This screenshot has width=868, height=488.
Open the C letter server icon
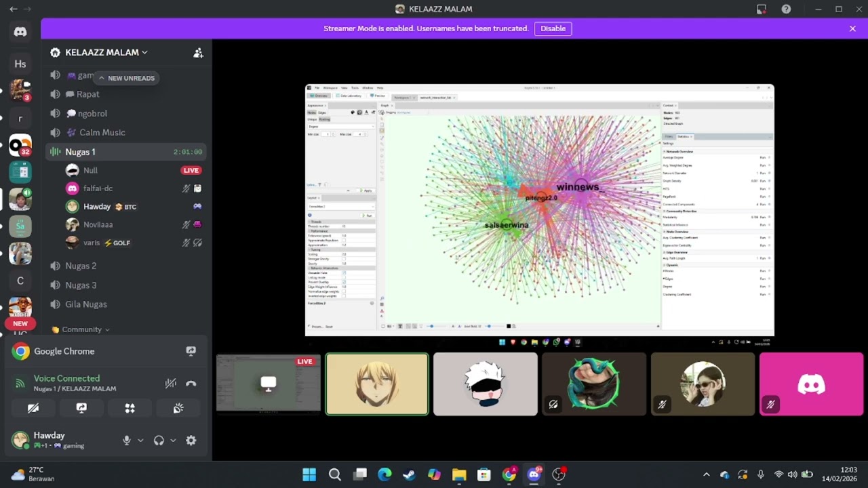[x=20, y=281]
